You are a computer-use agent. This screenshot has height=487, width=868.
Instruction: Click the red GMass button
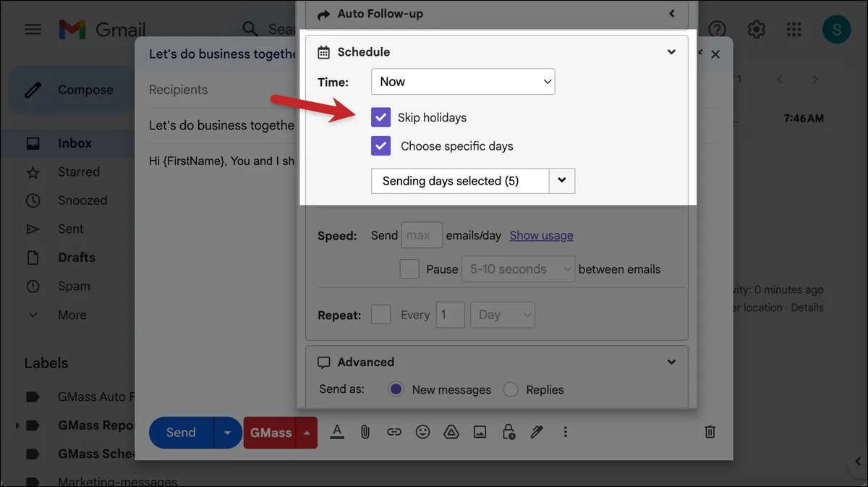click(271, 433)
